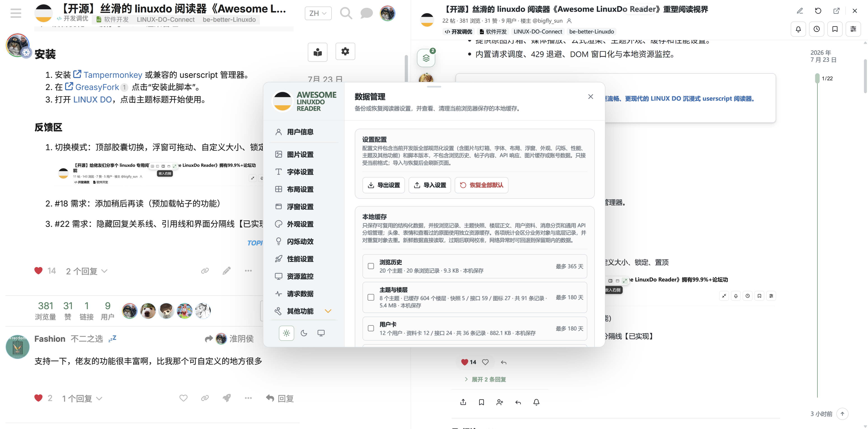Image resolution: width=868 pixels, height=429 pixels.
Task: Click 导入设置 button
Action: coord(430,185)
